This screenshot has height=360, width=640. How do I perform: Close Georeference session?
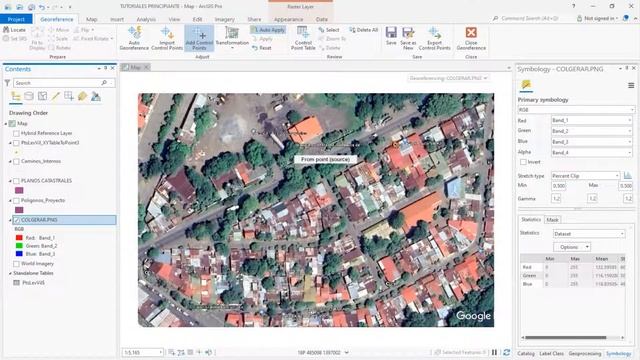pyautogui.click(x=471, y=38)
